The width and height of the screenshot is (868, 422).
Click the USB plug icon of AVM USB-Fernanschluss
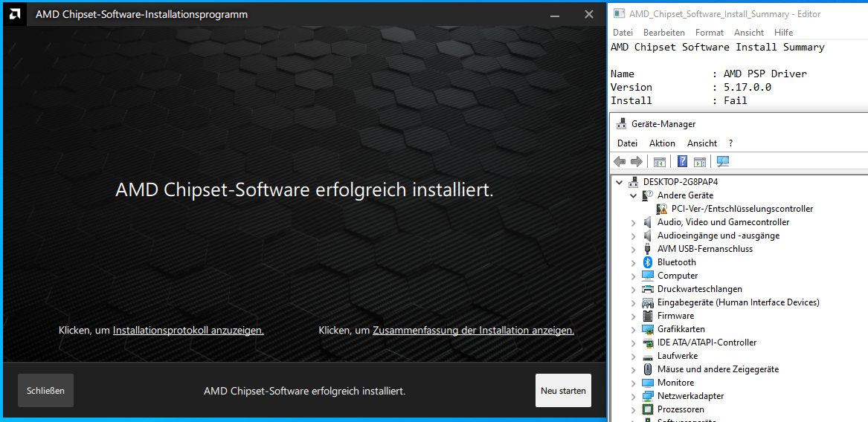(x=648, y=249)
